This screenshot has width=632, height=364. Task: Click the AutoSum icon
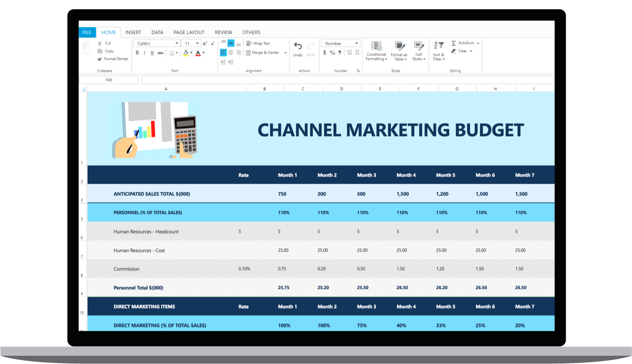coord(454,43)
